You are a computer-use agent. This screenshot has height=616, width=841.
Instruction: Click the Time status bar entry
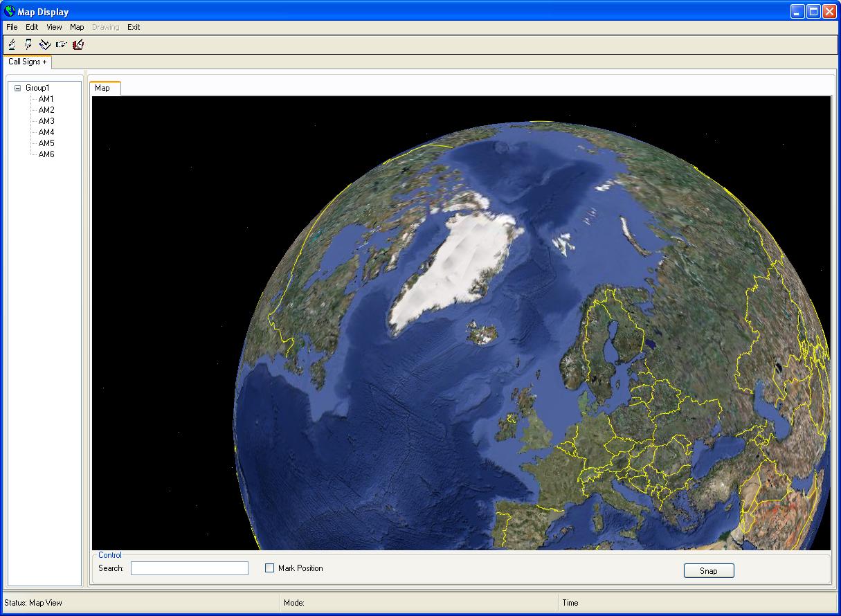click(570, 603)
